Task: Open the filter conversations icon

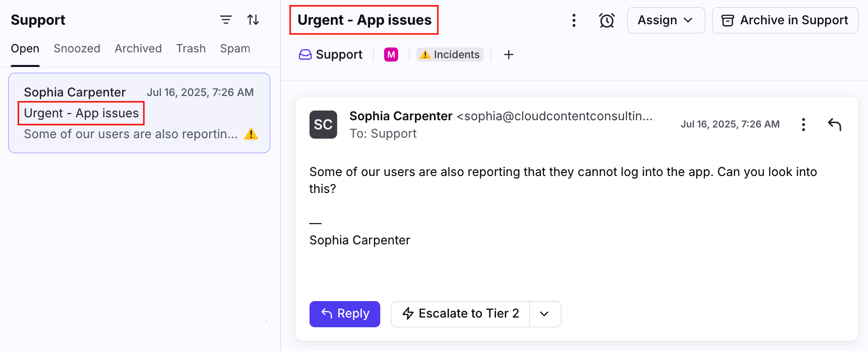Action: click(226, 20)
